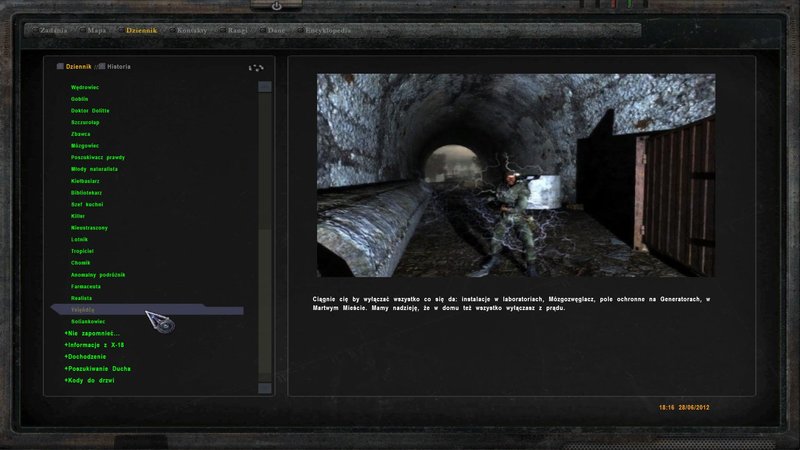Click the refresh arrows icon above the list
The height and width of the screenshot is (450, 800).
click(x=256, y=67)
